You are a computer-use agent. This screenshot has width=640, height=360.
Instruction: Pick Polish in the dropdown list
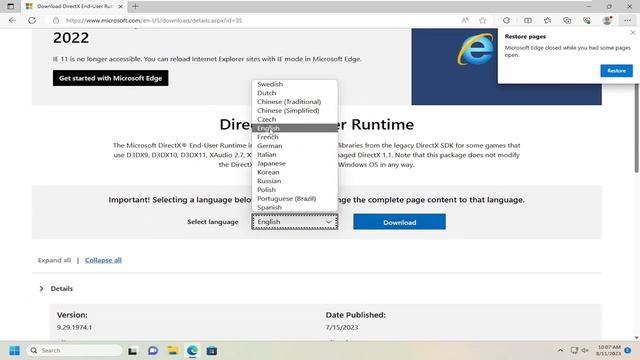tap(294, 190)
